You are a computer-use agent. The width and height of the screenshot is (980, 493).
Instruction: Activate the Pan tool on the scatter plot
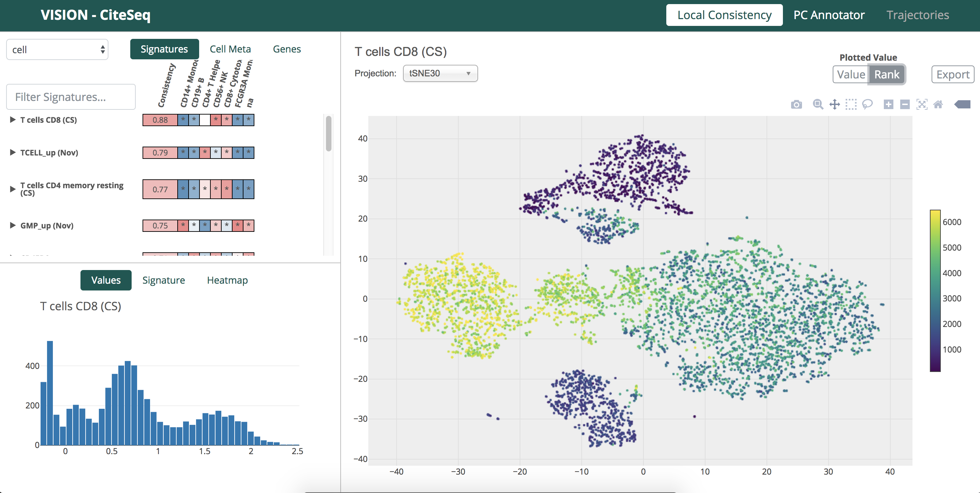835,104
